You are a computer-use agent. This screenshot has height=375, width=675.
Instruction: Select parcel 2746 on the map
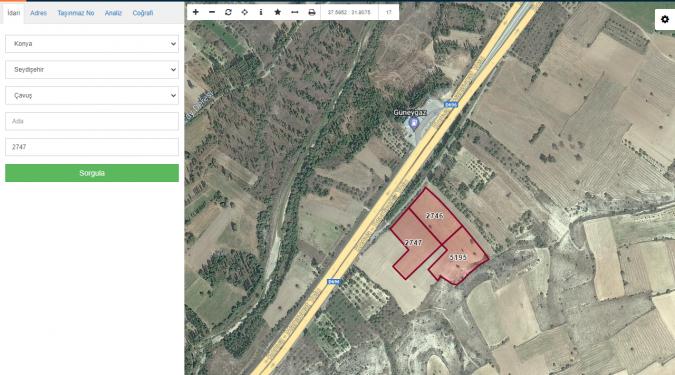[434, 216]
